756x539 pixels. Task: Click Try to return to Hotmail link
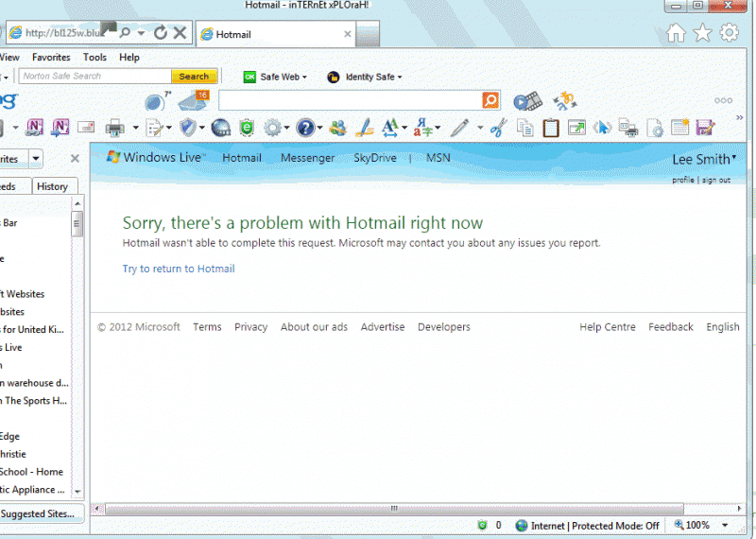(x=179, y=269)
